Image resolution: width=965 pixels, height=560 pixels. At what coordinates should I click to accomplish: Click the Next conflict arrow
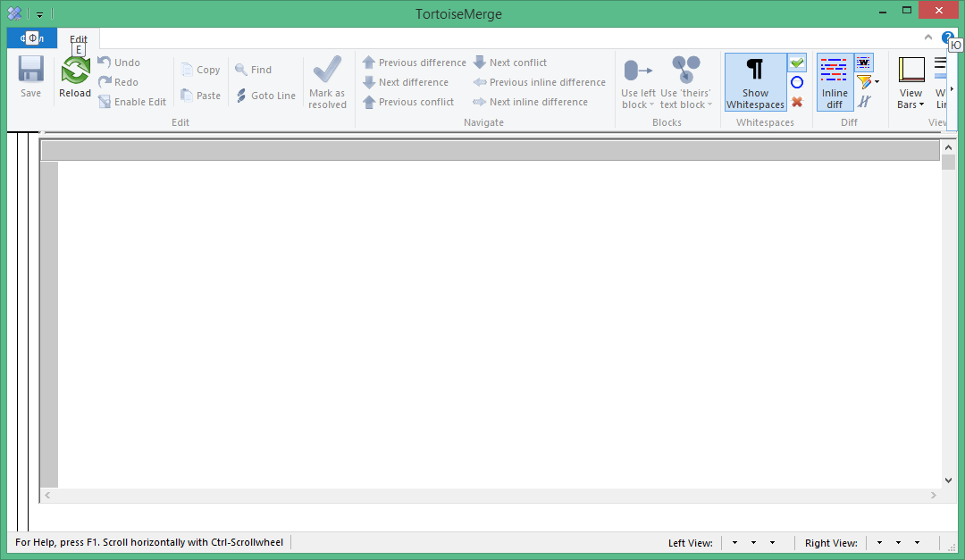480,63
